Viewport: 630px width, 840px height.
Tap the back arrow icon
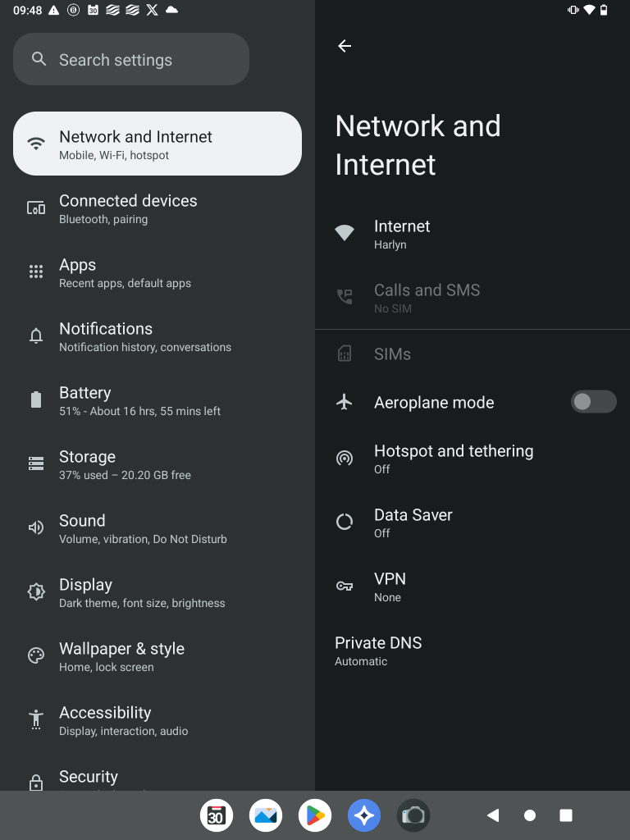click(x=345, y=46)
